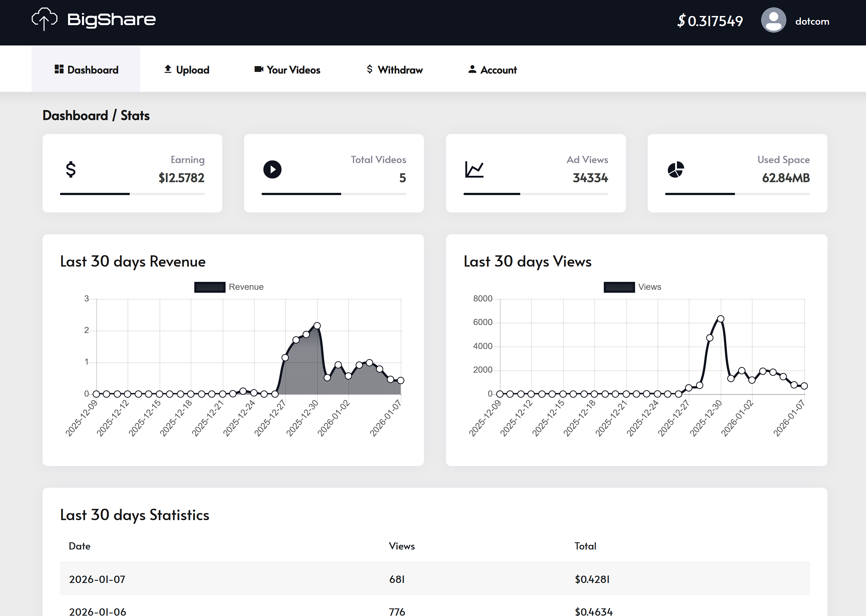
Task: Toggle the Views legend color swatch
Action: [619, 287]
